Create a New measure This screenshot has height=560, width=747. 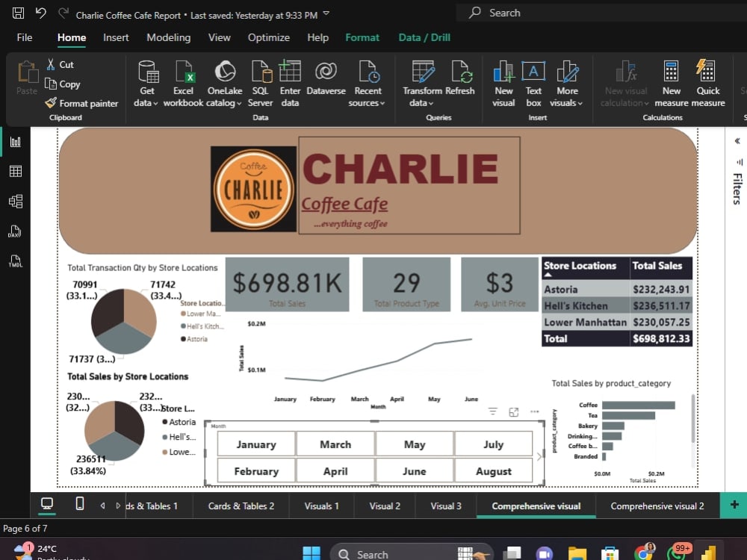(x=672, y=84)
